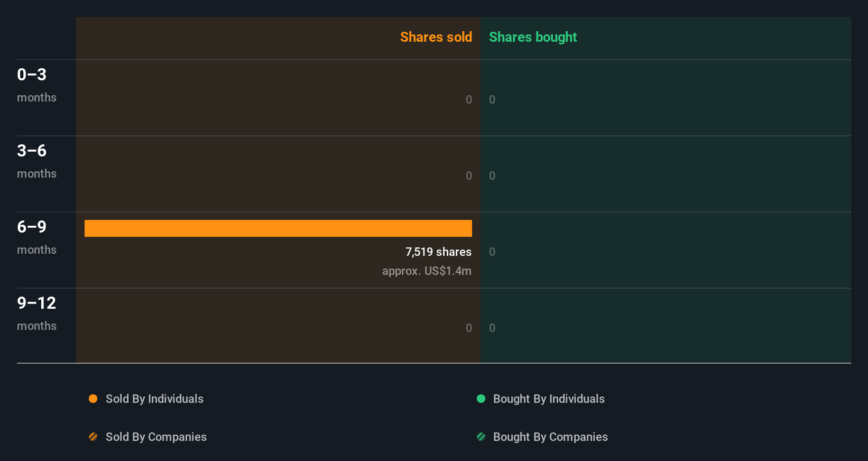Click the Shares bought column header
The image size is (868, 461).
[x=533, y=37]
